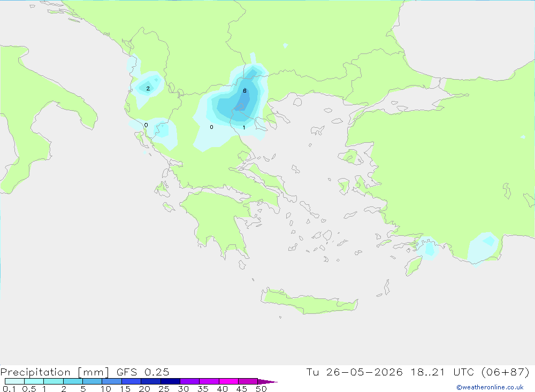535x392 pixels.
Task: Click the 'GFS 0.25' model label
Action: [143, 372]
